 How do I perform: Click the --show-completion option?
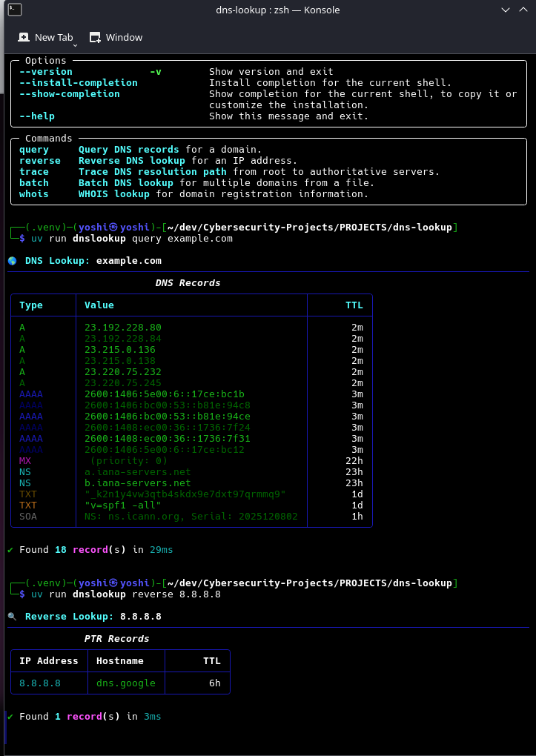point(70,94)
